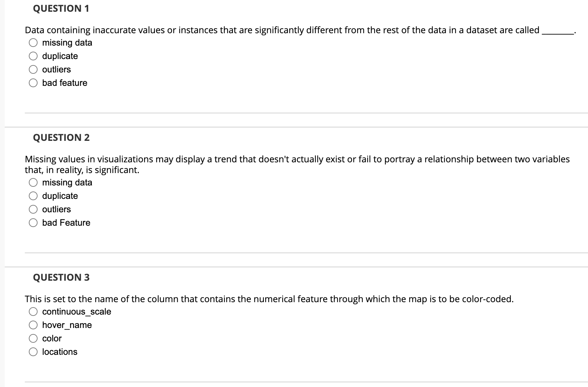Select 'missing data' for Question 2

pyautogui.click(x=33, y=182)
